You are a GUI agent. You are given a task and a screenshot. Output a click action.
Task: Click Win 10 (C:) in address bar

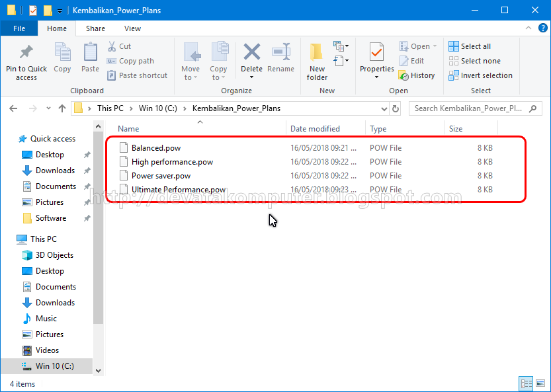158,108
